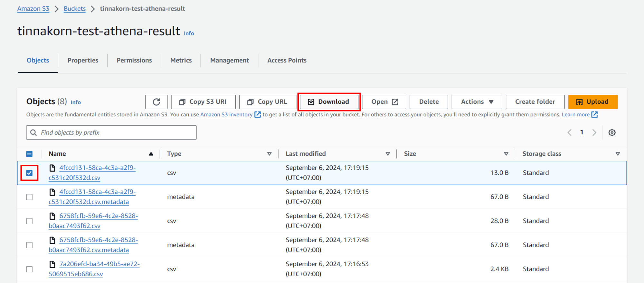Open Info link beside Objects heading

(x=76, y=102)
